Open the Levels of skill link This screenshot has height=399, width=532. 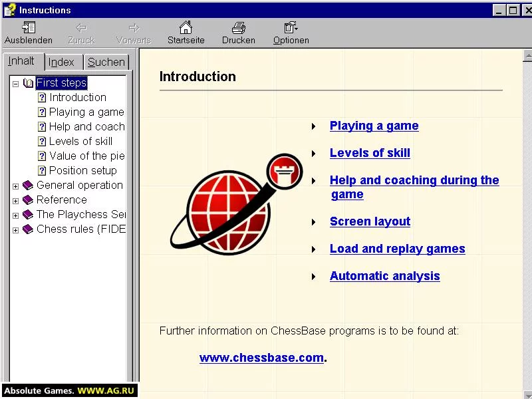(x=370, y=153)
